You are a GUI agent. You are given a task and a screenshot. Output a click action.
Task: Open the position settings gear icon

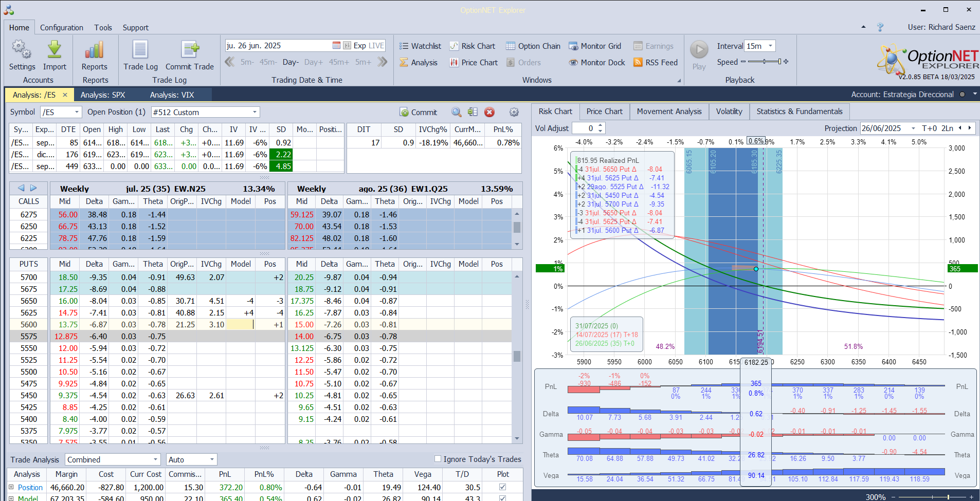click(514, 112)
